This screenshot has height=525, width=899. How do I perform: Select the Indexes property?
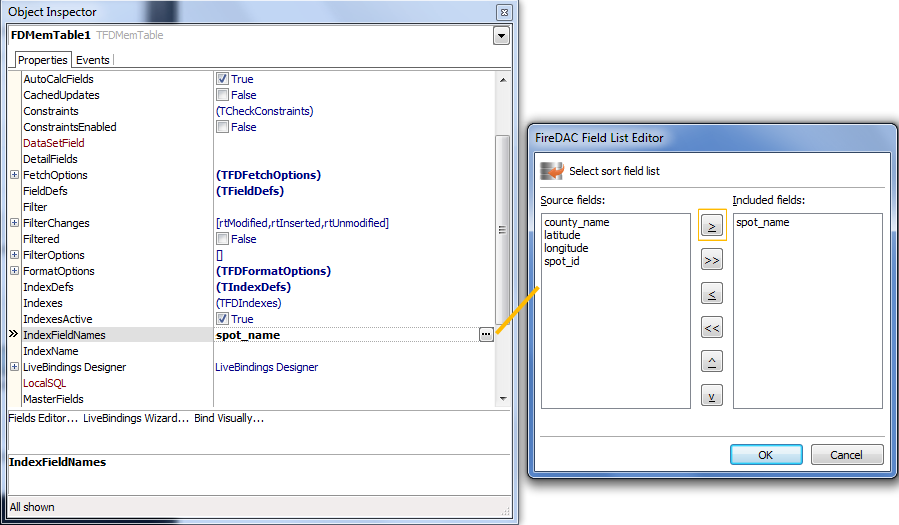(x=42, y=303)
